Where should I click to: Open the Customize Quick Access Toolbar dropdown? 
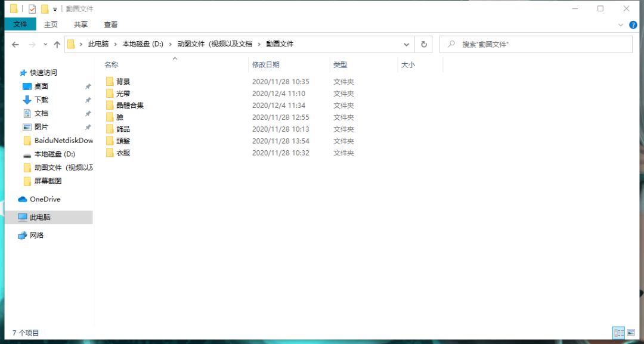point(55,9)
